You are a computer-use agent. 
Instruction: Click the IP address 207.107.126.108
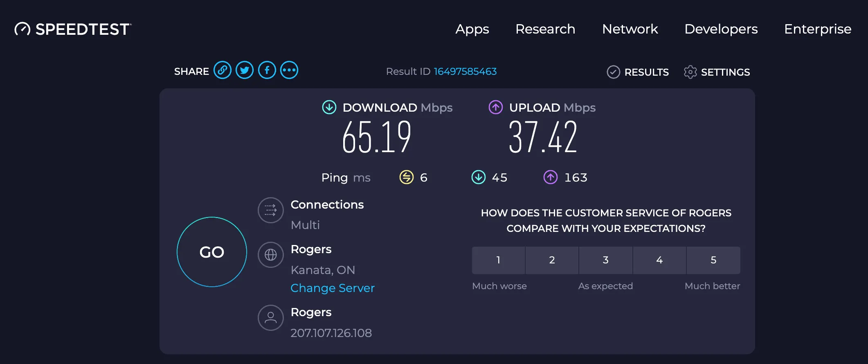pos(331,333)
